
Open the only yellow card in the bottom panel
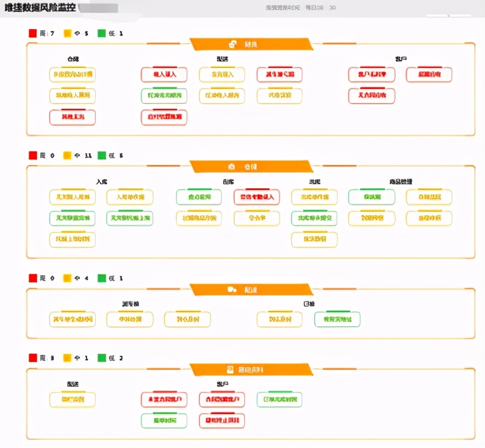pos(72,400)
